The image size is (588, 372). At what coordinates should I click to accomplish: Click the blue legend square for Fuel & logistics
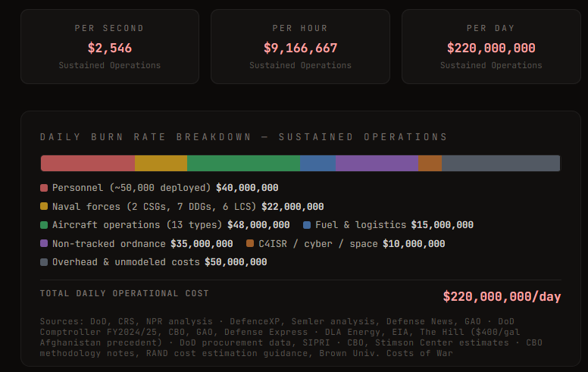click(x=307, y=225)
